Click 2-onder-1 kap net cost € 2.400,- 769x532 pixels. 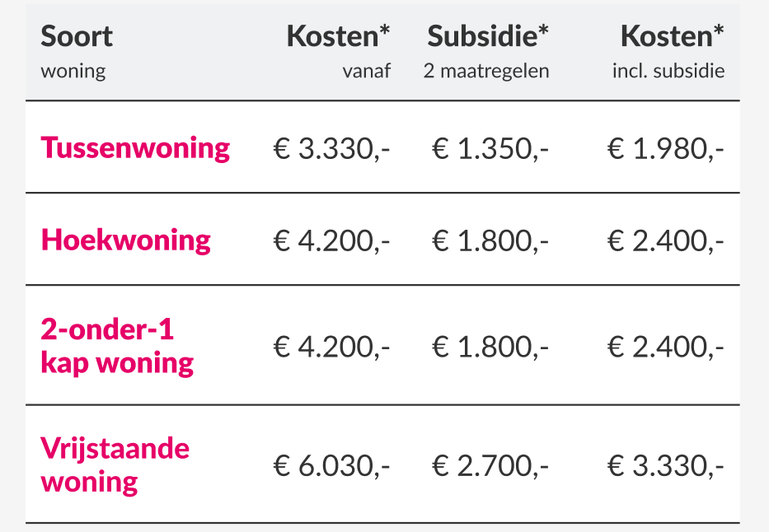coord(665,347)
